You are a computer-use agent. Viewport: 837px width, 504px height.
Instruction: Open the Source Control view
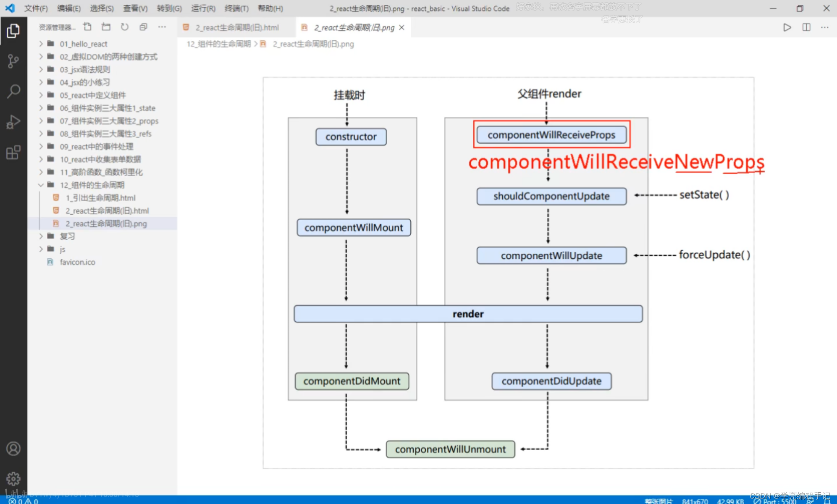tap(13, 61)
